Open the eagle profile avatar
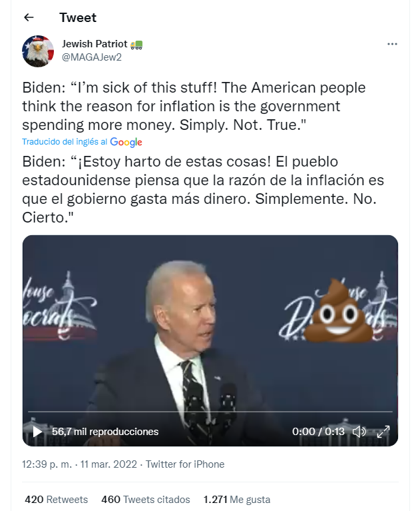Screen dimensions: 420x511 [38, 51]
